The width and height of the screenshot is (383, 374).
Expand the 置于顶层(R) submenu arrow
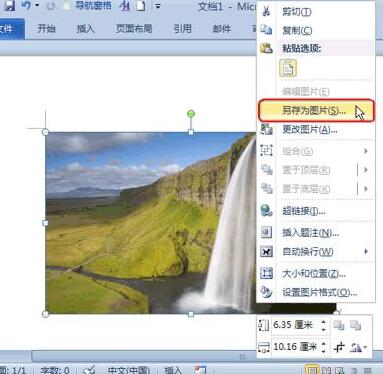(x=366, y=170)
